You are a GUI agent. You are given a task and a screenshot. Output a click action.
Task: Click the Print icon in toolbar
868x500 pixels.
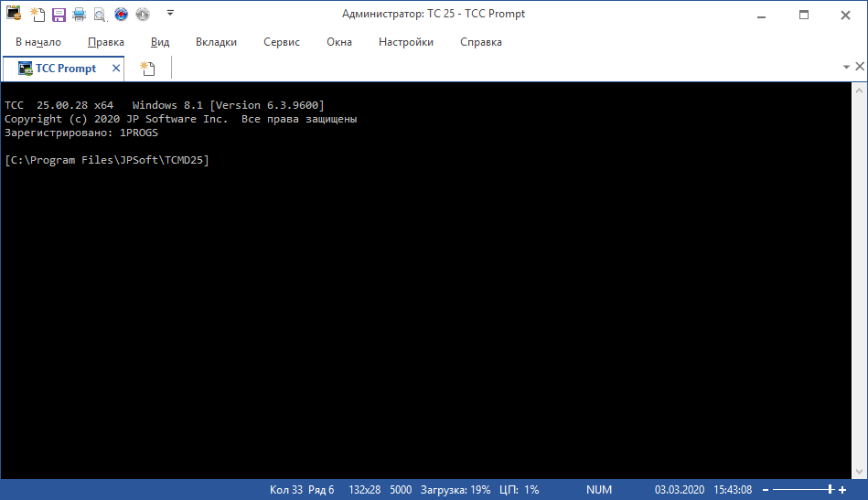point(79,14)
